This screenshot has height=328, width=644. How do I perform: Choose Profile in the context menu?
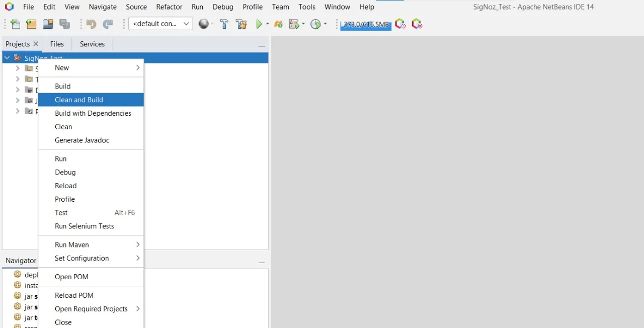(91, 199)
